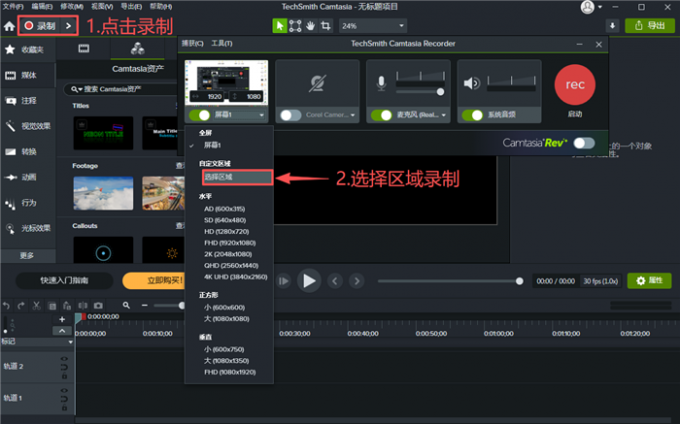Click the previous frame arrow button
The width and height of the screenshot is (680, 424).
pos(334,281)
